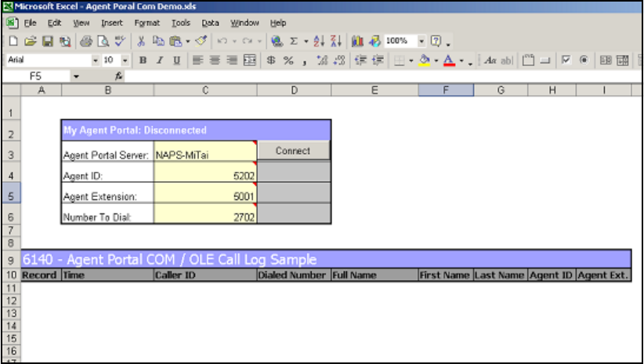Image resolution: width=644 pixels, height=364 pixels.
Task: Merge and center selected cells
Action: click(x=250, y=60)
